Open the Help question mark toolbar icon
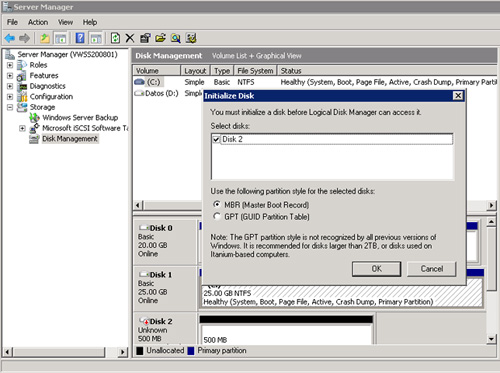This screenshot has width=500, height=373. 80,38
